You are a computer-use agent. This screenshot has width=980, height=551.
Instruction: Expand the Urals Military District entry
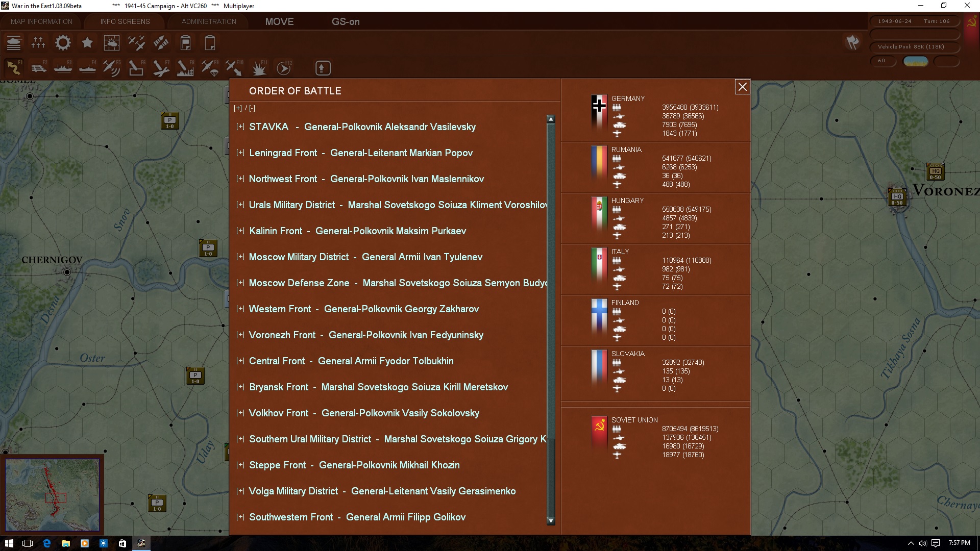click(240, 205)
